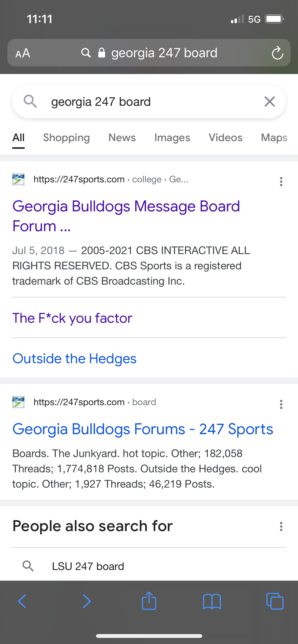Tap the Safari reload page icon
The height and width of the screenshot is (644, 298).
point(277,53)
